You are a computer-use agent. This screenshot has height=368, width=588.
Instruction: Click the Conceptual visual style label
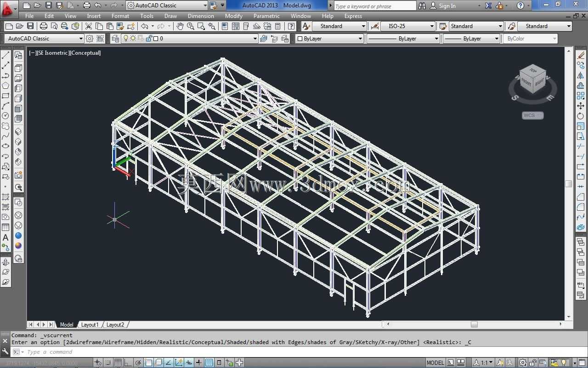tap(85, 53)
